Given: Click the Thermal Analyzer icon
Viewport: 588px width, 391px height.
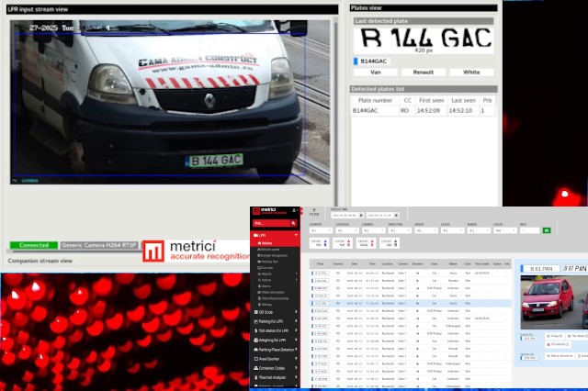Looking at the screenshot, I should 255,377.
